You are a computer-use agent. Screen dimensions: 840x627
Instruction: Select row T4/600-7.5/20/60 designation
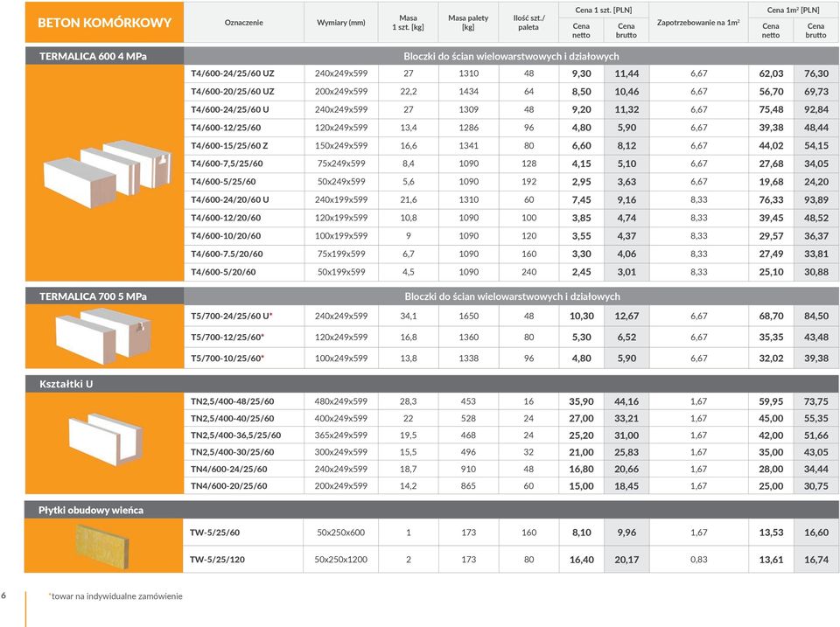point(227,254)
